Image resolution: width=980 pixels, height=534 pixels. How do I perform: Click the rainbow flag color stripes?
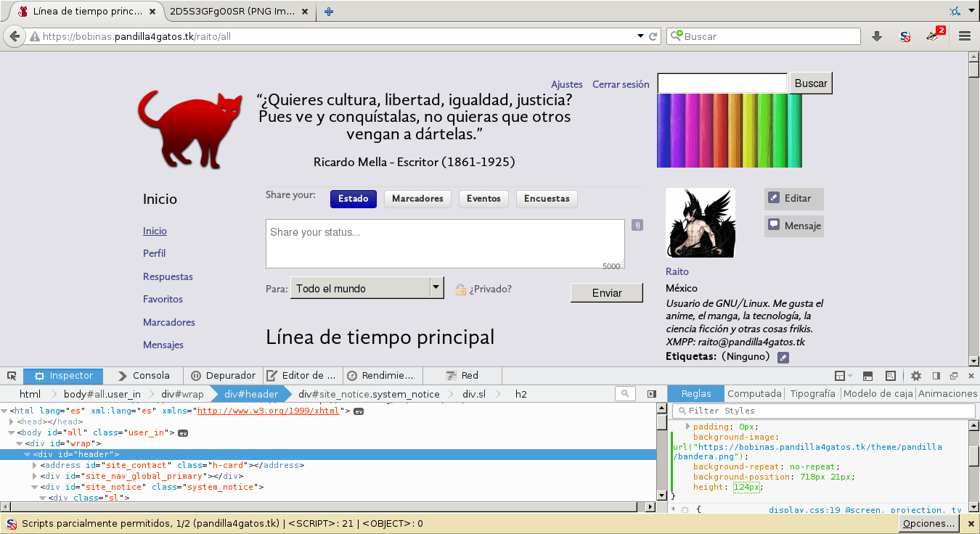[730, 131]
